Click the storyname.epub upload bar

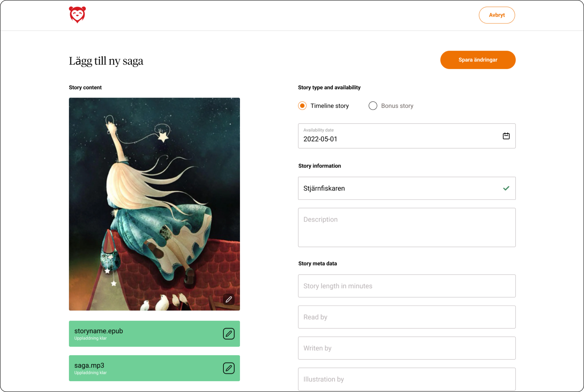point(154,334)
